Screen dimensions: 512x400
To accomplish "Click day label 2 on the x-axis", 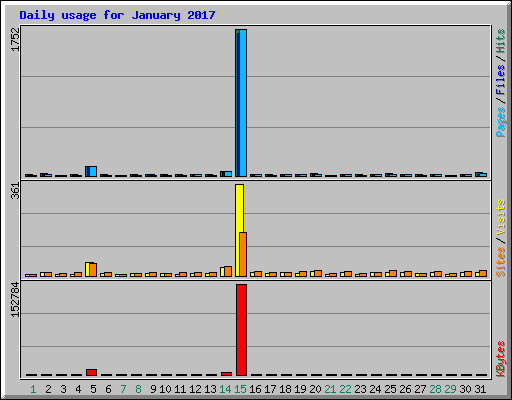I will [48, 389].
